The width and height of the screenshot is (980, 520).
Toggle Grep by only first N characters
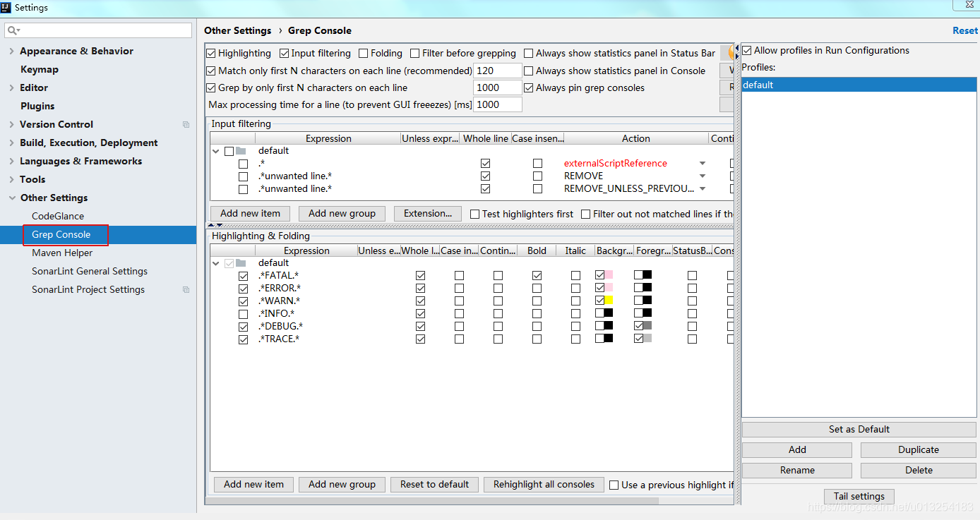click(211, 87)
